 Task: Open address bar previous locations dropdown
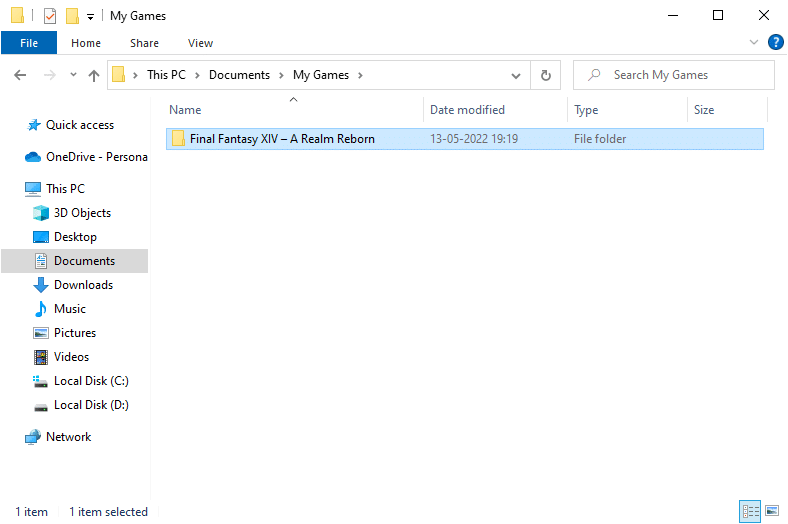[x=516, y=75]
